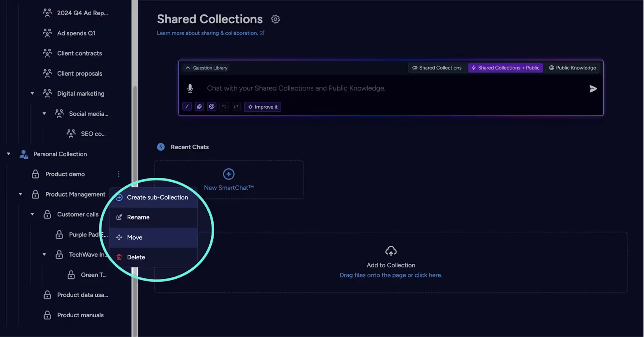
Task: Click New SmartChat™ label
Action: coord(229,188)
